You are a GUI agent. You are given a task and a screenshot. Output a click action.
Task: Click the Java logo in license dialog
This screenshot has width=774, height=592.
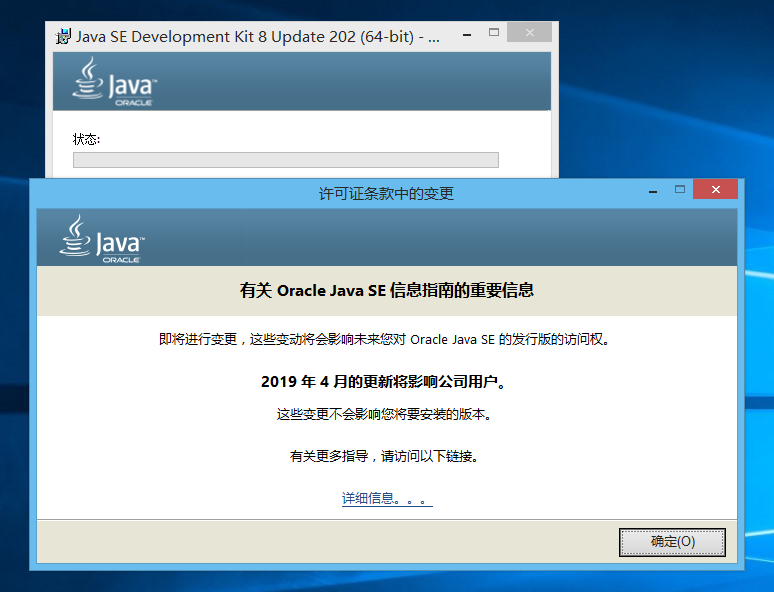[103, 238]
